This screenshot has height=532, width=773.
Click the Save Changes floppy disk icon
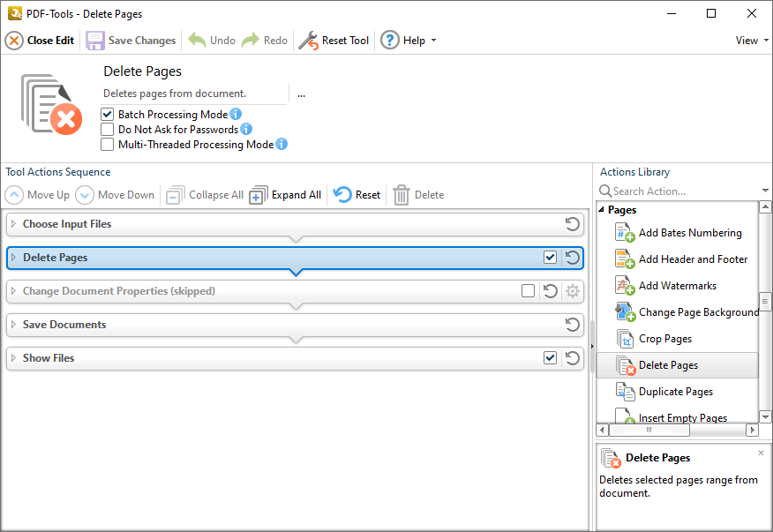94,41
